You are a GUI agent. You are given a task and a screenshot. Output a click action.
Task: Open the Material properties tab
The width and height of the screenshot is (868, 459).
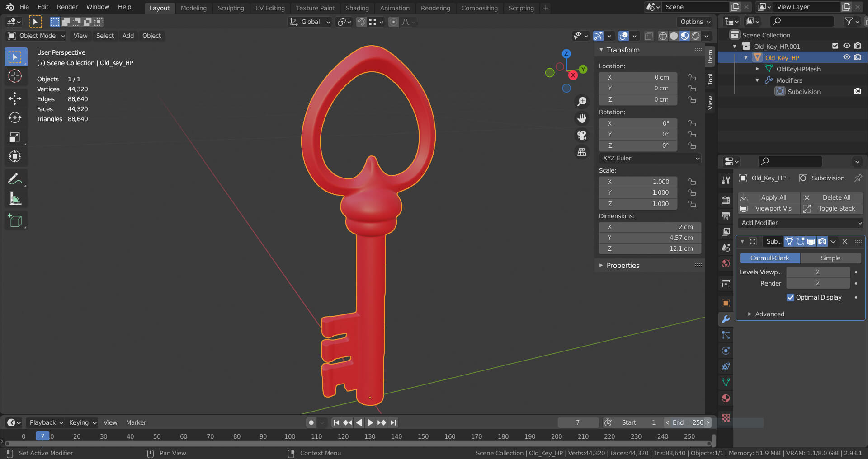726,398
